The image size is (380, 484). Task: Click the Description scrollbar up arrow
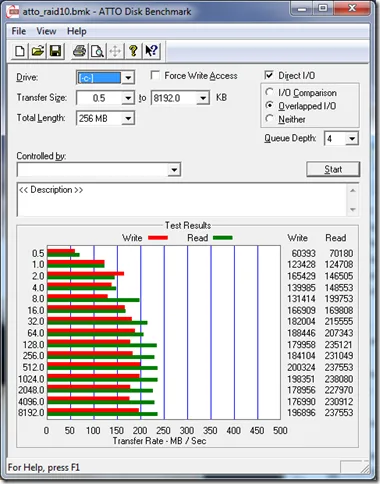coord(353,190)
